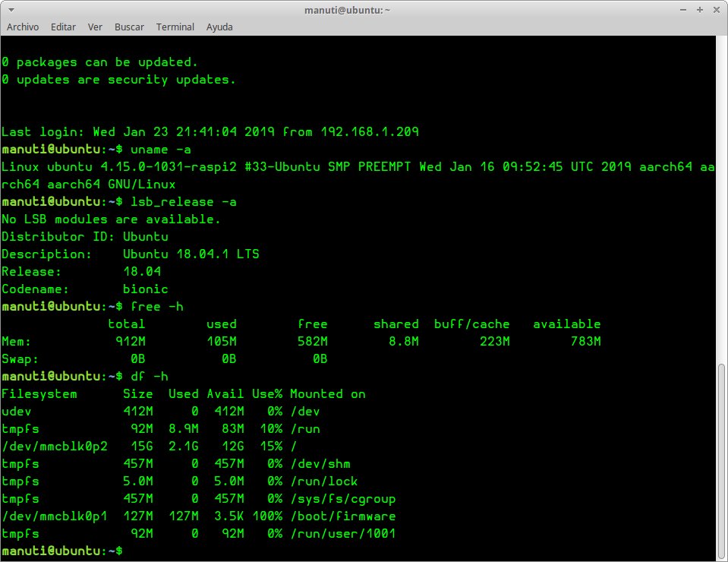Click shared memory value 8.8M
Viewport: 728px width, 562px height.
coord(403,342)
